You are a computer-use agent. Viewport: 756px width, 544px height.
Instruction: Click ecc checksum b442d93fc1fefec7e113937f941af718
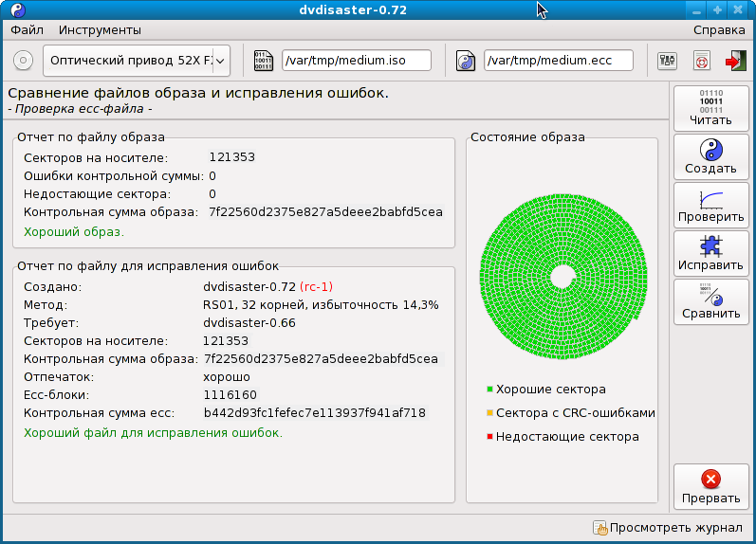(314, 413)
